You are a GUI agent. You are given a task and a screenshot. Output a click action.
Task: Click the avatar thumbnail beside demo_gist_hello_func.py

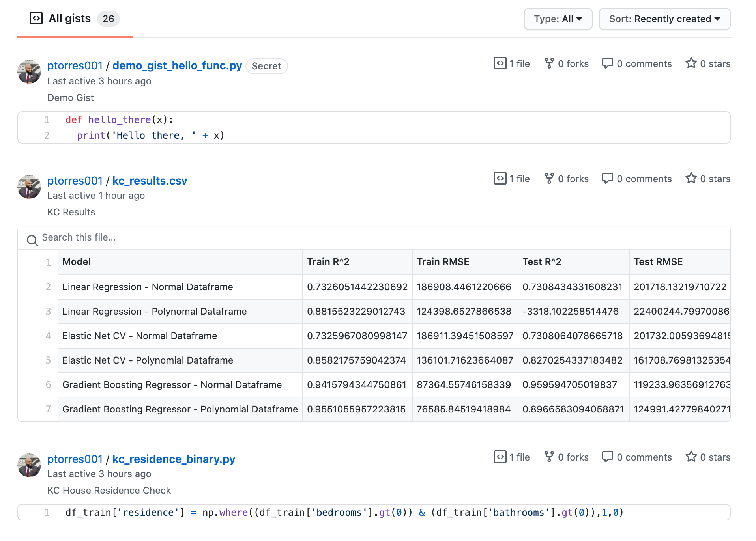point(29,72)
